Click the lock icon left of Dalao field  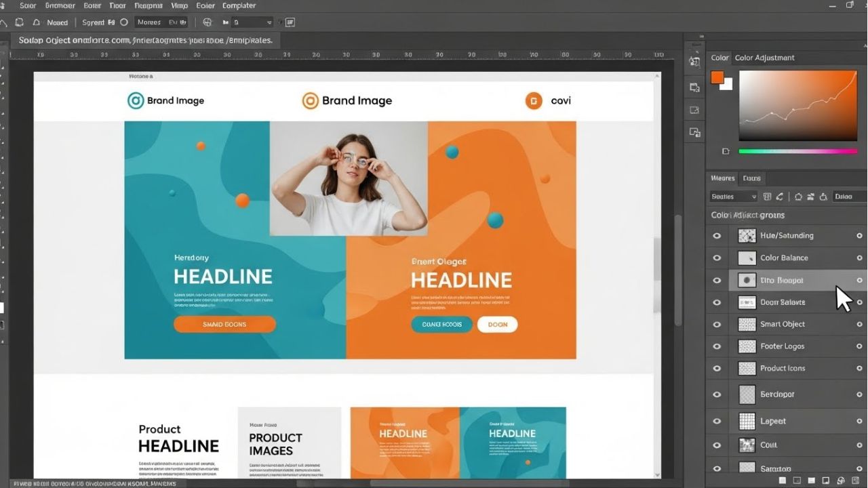pyautogui.click(x=824, y=197)
